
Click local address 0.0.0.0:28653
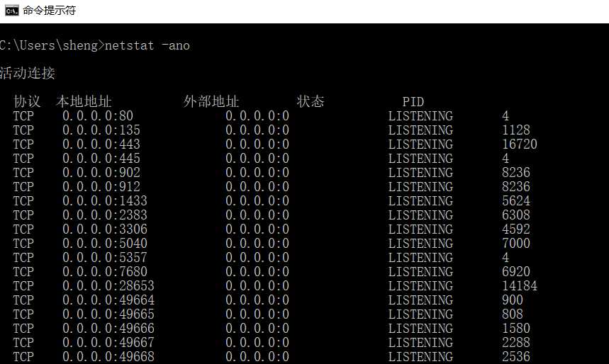pos(108,286)
